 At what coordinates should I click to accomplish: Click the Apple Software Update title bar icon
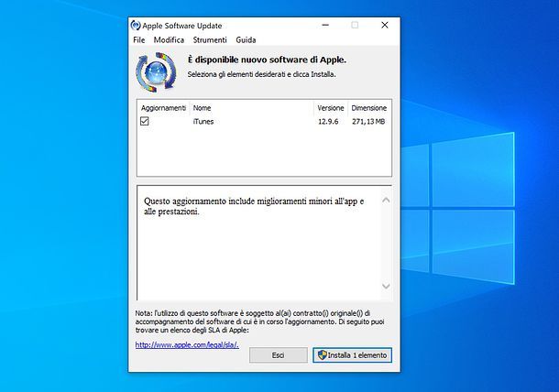click(136, 26)
